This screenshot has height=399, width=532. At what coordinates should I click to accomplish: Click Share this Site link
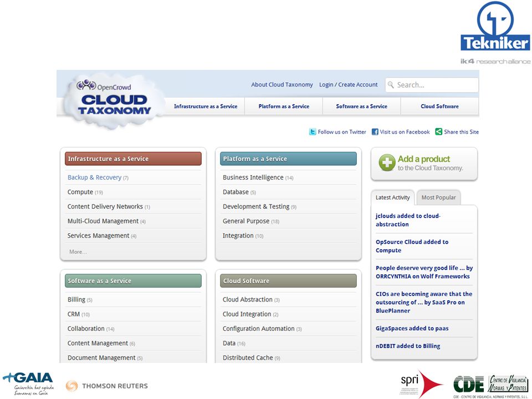462,132
